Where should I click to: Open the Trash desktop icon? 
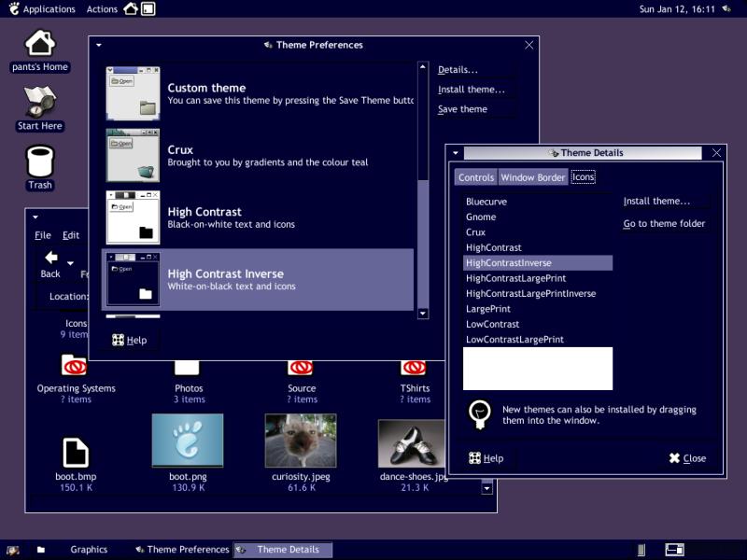click(40, 161)
